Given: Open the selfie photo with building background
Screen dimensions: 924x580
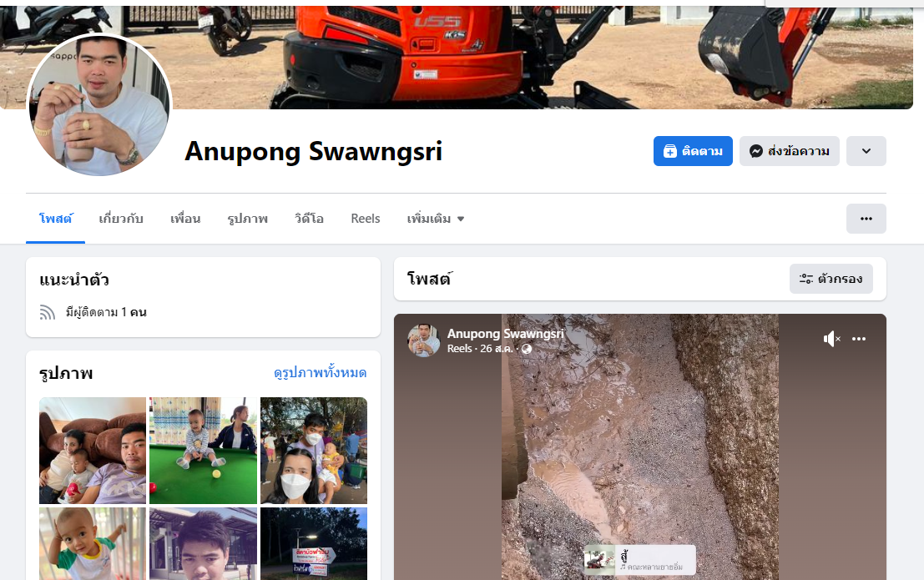Looking at the screenshot, I should pos(204,543).
